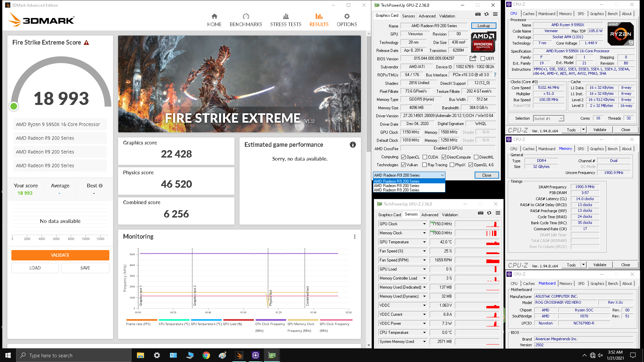Open GPU selection dropdown in GPU-Z
The image size is (644, 362).
coord(409,175)
